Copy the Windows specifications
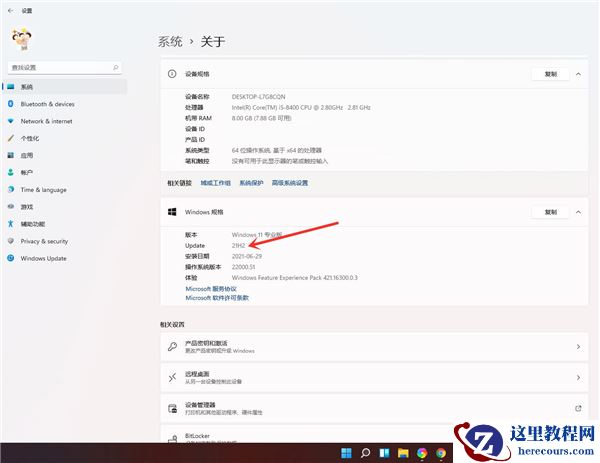Viewport: 600px width, 463px height. click(x=550, y=212)
